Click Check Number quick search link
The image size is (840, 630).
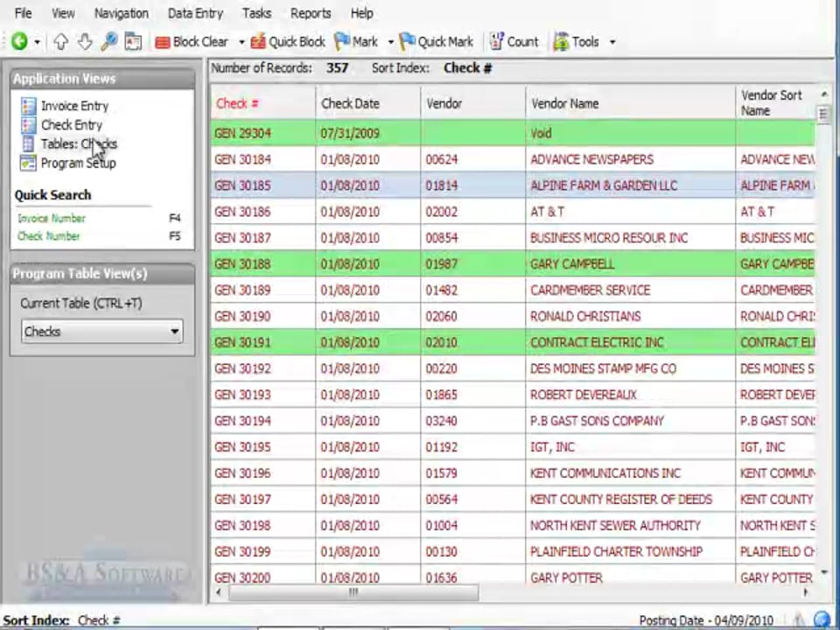tap(49, 235)
